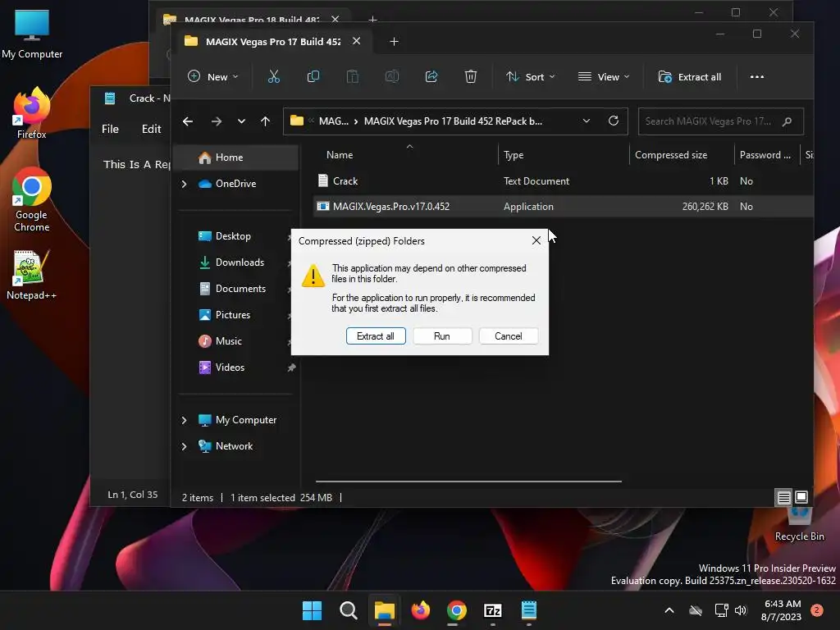Viewport: 840px width, 630px height.
Task: Click Extract all in the Explorer toolbar
Action: click(689, 76)
